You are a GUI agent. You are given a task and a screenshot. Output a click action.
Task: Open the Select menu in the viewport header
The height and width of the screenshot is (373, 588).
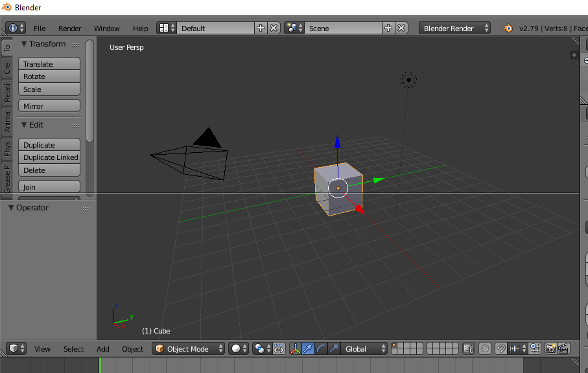coord(73,348)
